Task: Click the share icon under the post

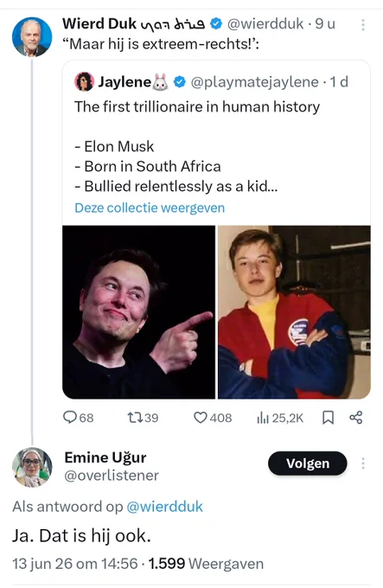Action: click(356, 418)
